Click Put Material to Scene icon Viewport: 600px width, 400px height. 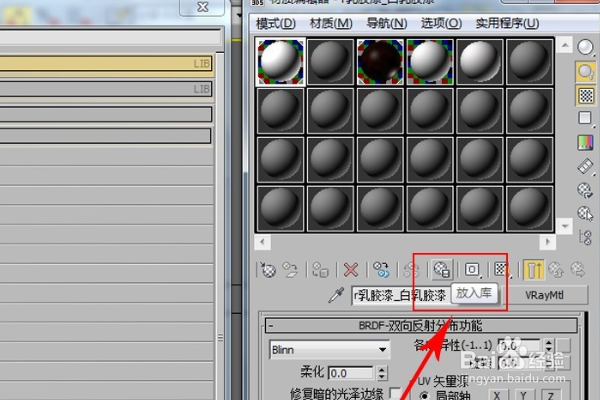coord(290,270)
